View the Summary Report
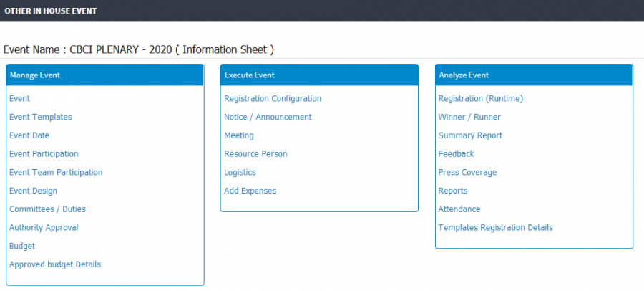Viewport: 644px width, 291px height. pos(470,135)
